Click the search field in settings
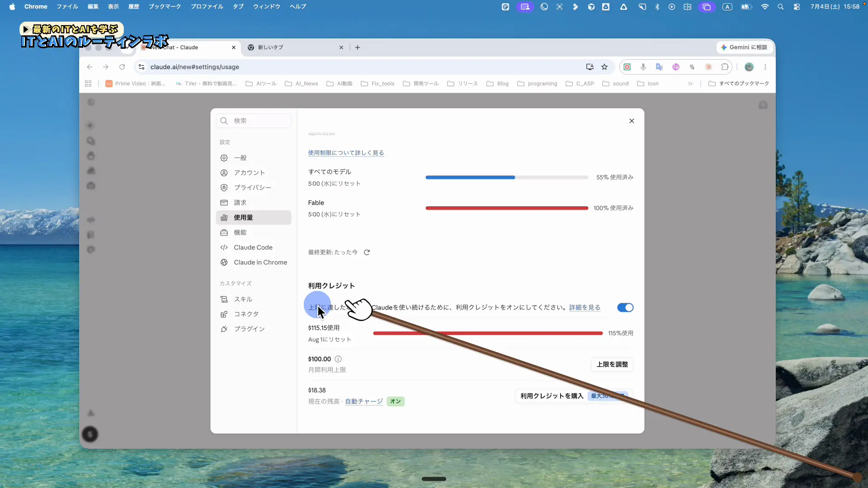Viewport: 868px width, 488px height. point(254,121)
